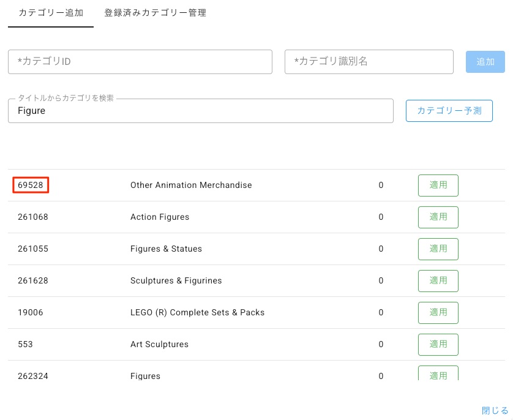Viewport: 513px width, 420px height.
Task: Click the Figures & Statues category name
Action: [166, 249]
